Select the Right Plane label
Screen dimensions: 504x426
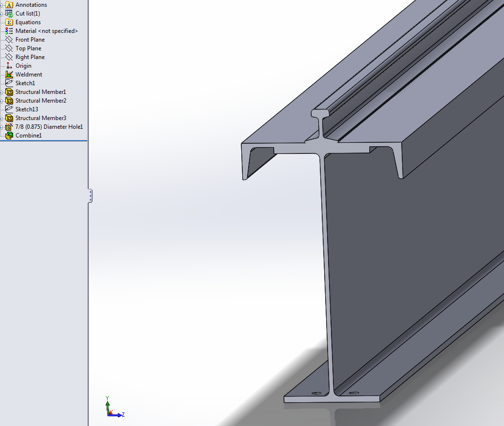[x=30, y=57]
